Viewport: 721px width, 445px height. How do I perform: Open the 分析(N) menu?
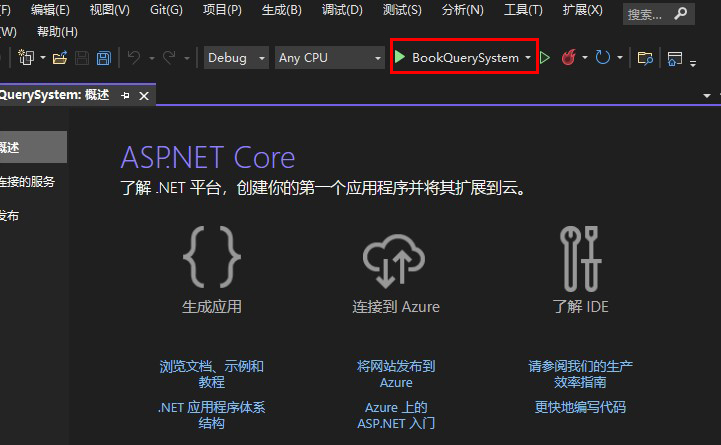click(462, 10)
